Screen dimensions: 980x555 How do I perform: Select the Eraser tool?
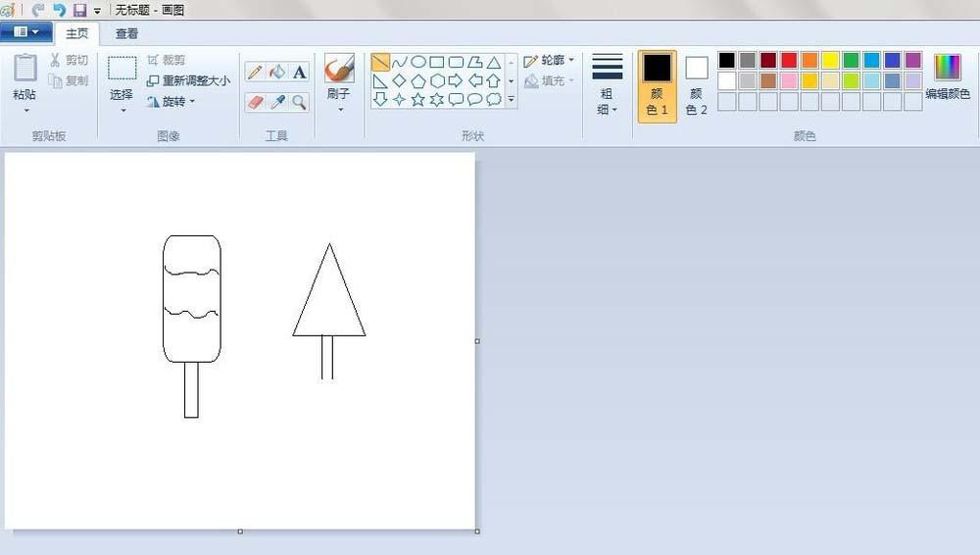click(x=255, y=101)
